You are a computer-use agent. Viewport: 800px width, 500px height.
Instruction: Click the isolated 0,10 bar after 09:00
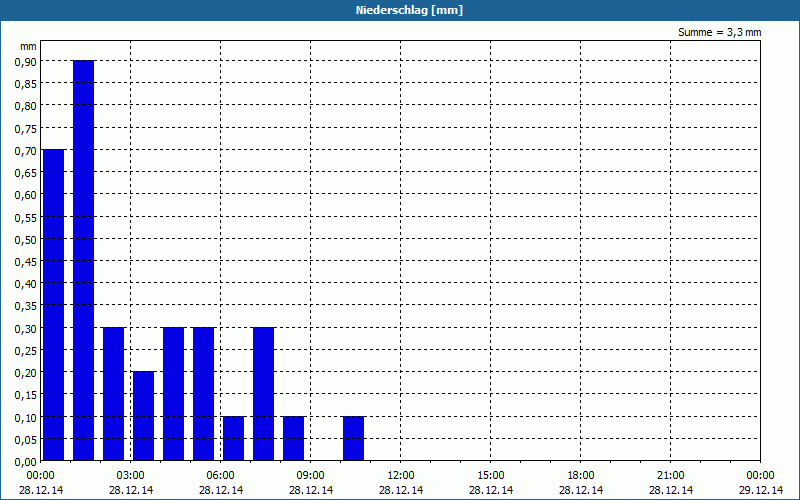[353, 438]
